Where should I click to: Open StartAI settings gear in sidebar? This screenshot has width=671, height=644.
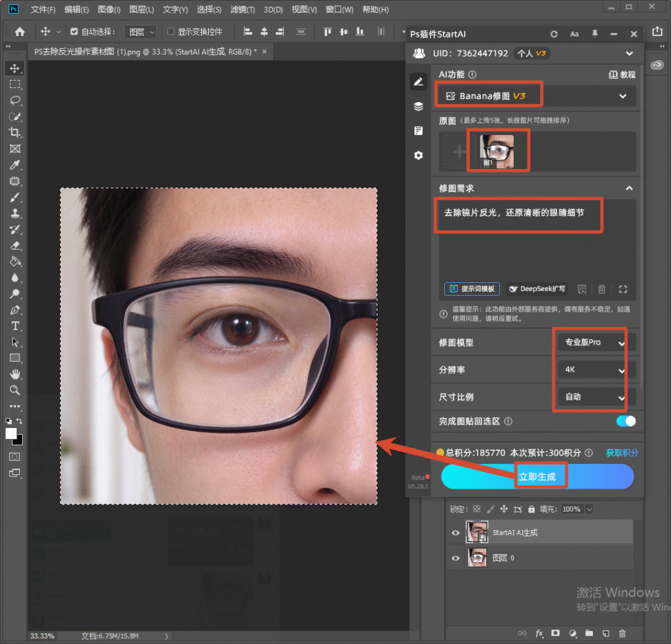click(x=419, y=155)
